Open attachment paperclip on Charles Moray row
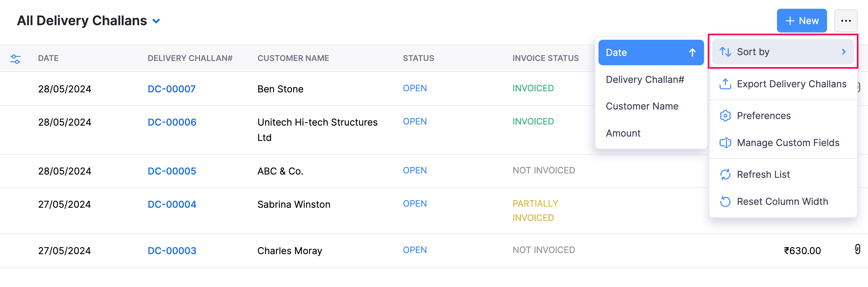The image size is (868, 287). click(x=857, y=249)
